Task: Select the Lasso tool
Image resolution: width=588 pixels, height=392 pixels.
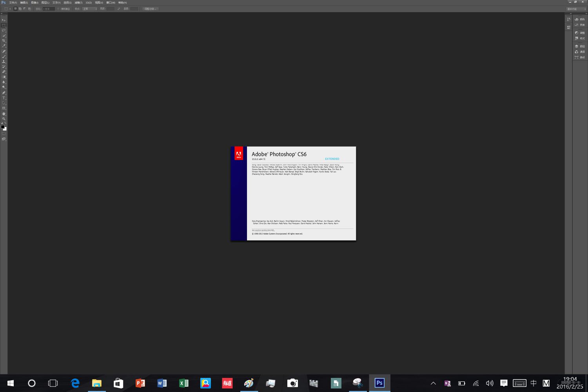Action: 4,30
